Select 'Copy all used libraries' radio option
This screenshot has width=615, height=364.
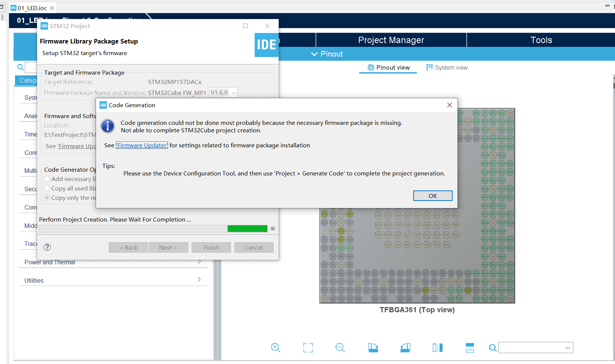pyautogui.click(x=47, y=188)
